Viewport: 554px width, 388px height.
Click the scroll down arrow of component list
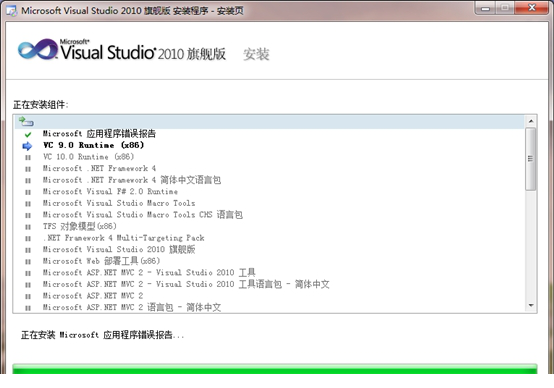tap(531, 306)
